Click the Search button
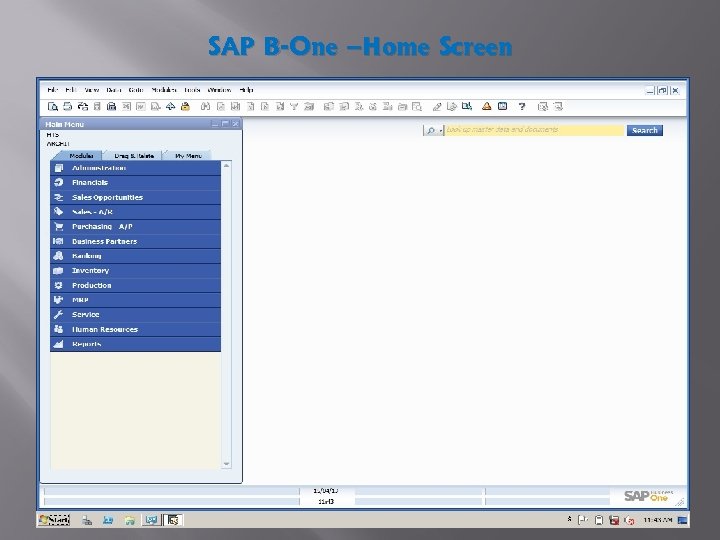This screenshot has height=540, width=720. coord(645,130)
